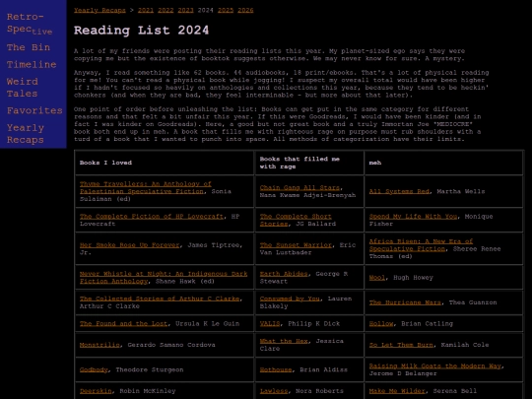Image resolution: width=532 pixels, height=399 pixels.
Task: Open Raising Milk Goats the Modern Way
Action: (435, 366)
